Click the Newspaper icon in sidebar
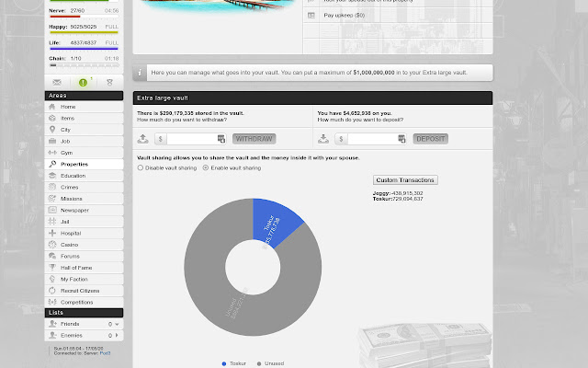The image size is (588, 368). coord(52,210)
